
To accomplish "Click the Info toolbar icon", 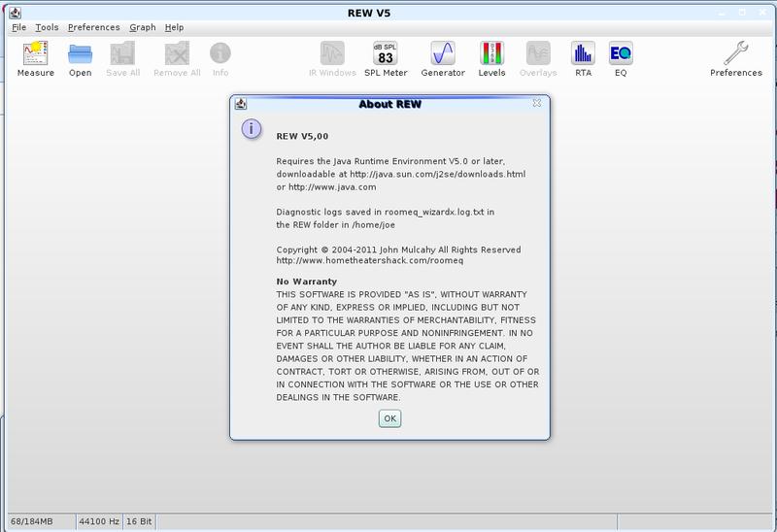I will click(x=220, y=59).
